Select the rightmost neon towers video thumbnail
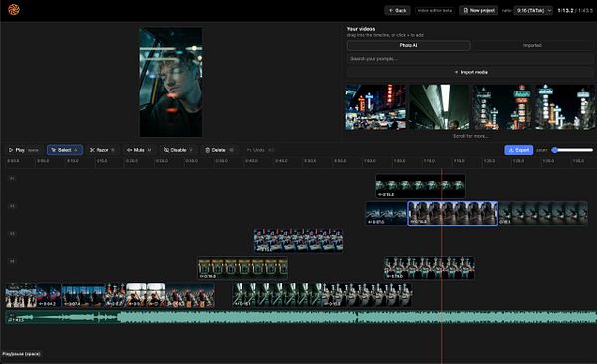 pyautogui.click(x=565, y=107)
